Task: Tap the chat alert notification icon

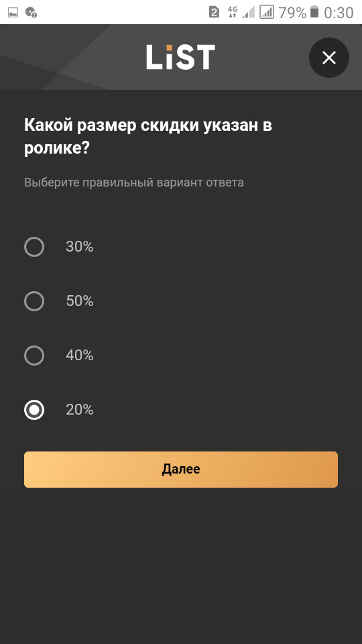Action: click(x=31, y=12)
